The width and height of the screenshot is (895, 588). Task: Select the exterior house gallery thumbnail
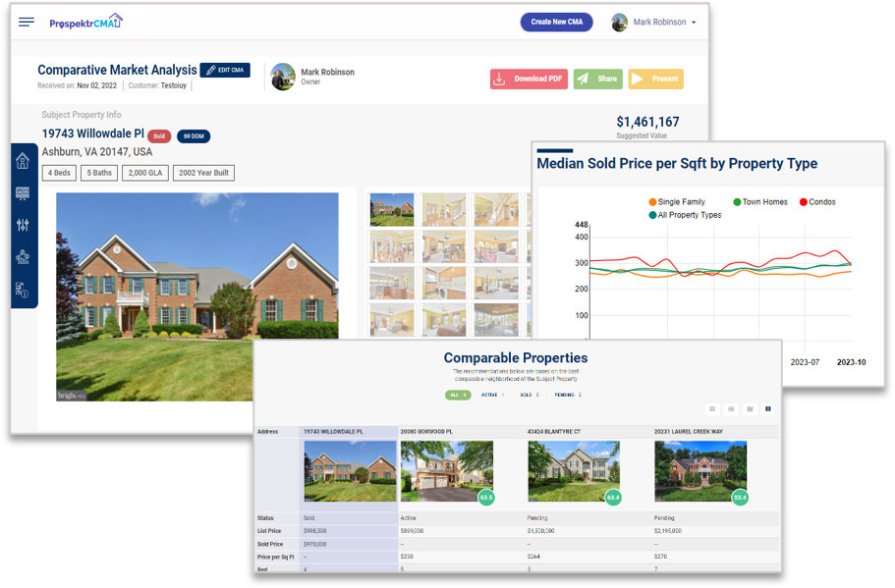click(392, 210)
